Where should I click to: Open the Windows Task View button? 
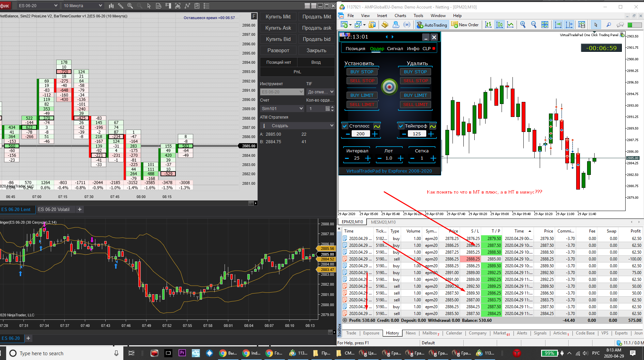pos(131,353)
